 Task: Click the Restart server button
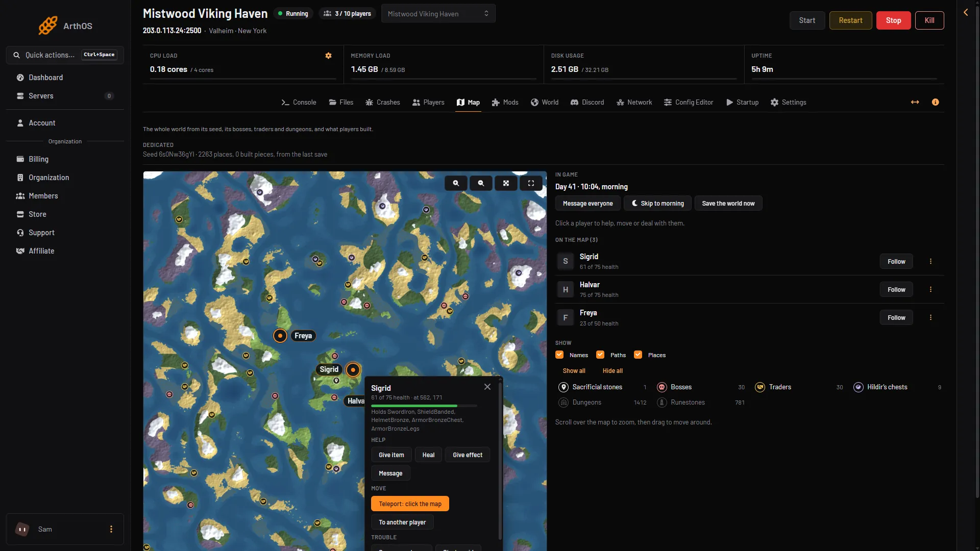[x=850, y=20]
